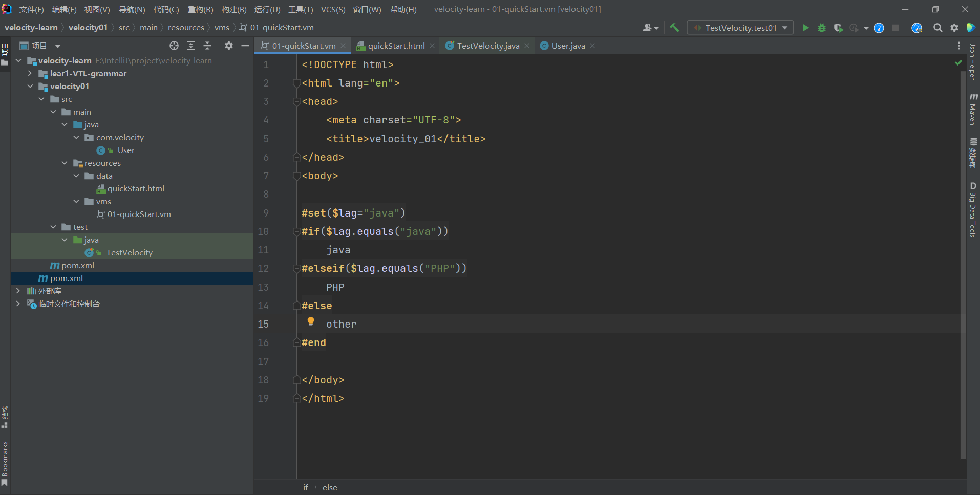Image resolution: width=980 pixels, height=495 pixels.
Task: Click the grayed-out stop button
Action: coord(896,28)
